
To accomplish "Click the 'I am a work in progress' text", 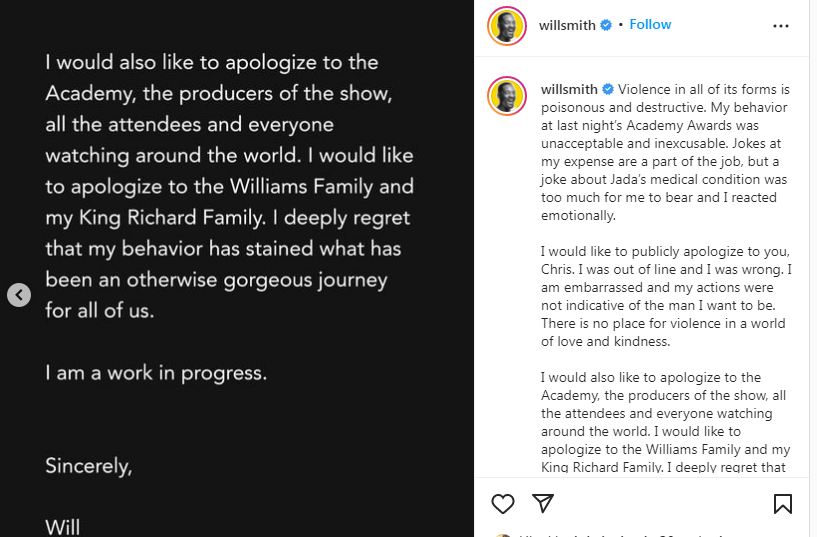I will [x=156, y=373].
